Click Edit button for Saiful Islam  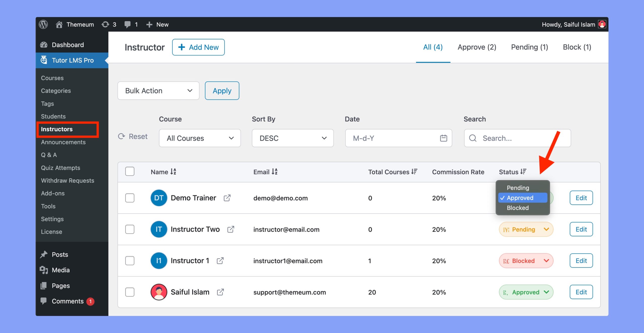tap(581, 292)
